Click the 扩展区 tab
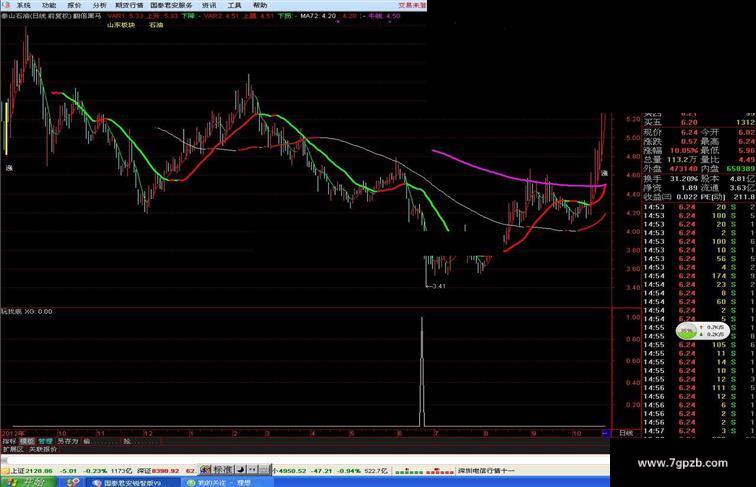This screenshot has height=487, width=756. [x=13, y=449]
